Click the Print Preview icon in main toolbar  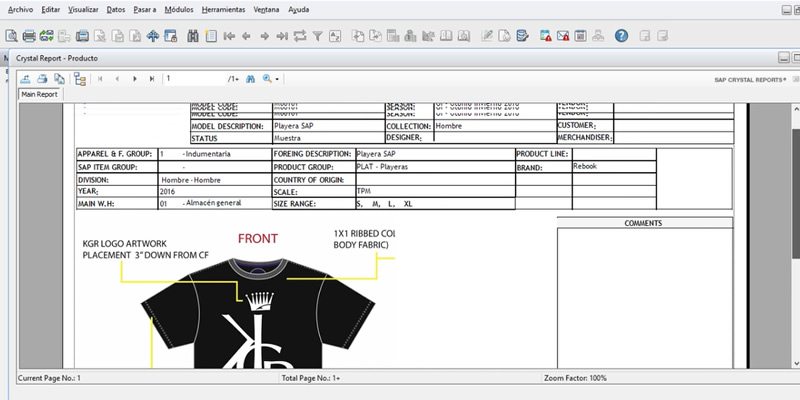point(11,36)
